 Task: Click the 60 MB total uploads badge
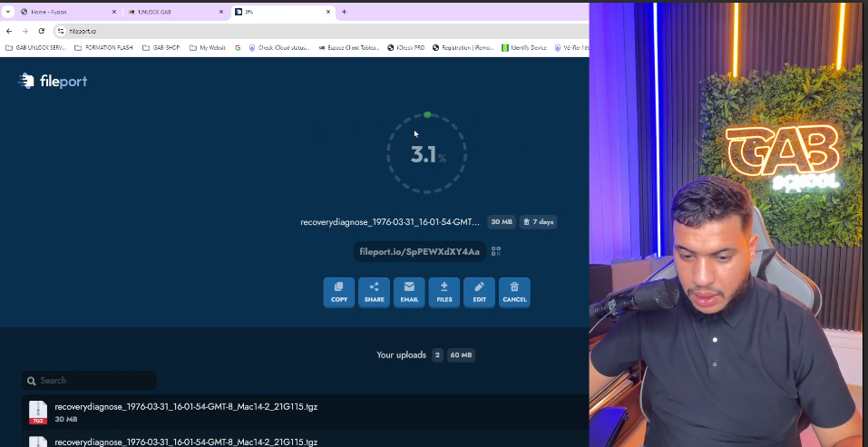(461, 355)
